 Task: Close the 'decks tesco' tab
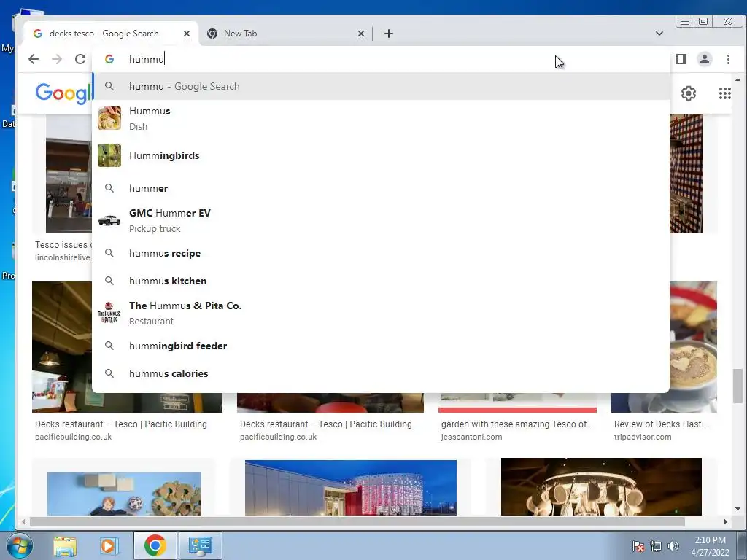click(x=187, y=34)
